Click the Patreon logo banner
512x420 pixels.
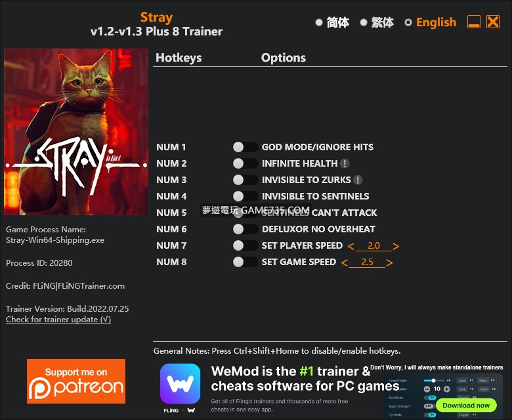pos(76,381)
